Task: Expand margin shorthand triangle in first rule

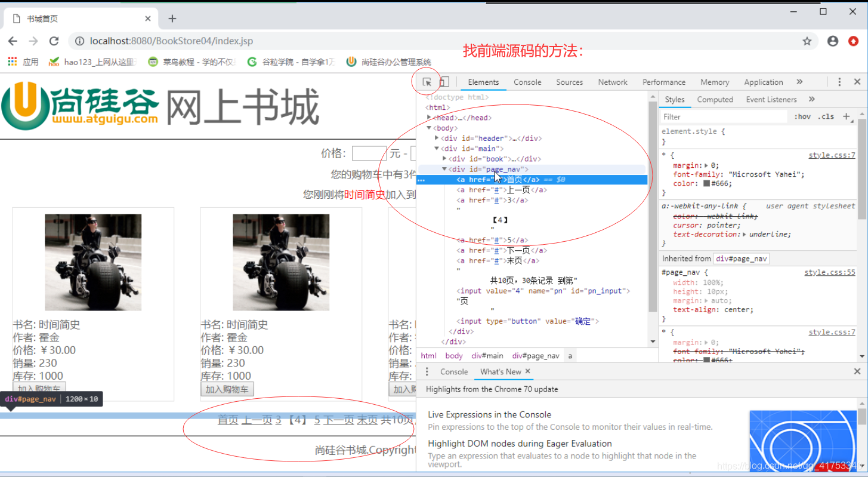Action: 706,165
